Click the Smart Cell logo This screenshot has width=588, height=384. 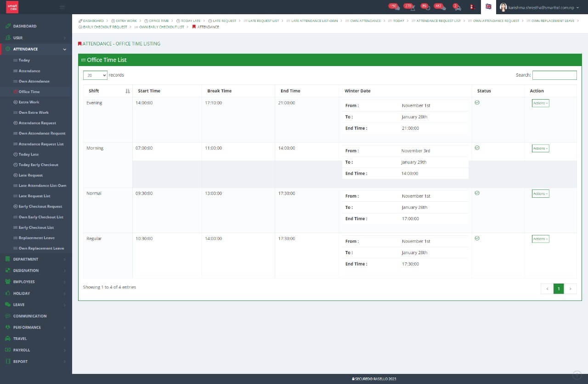point(12,7)
